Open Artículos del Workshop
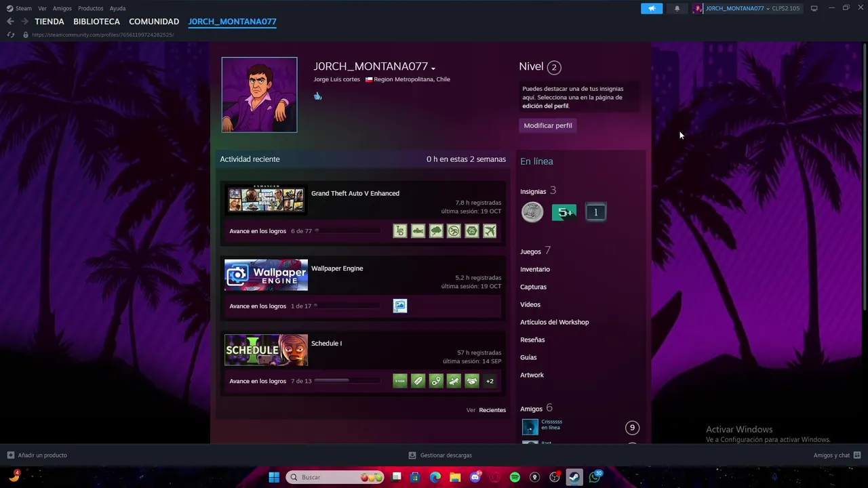Image resolution: width=868 pixels, height=488 pixels. pyautogui.click(x=555, y=322)
